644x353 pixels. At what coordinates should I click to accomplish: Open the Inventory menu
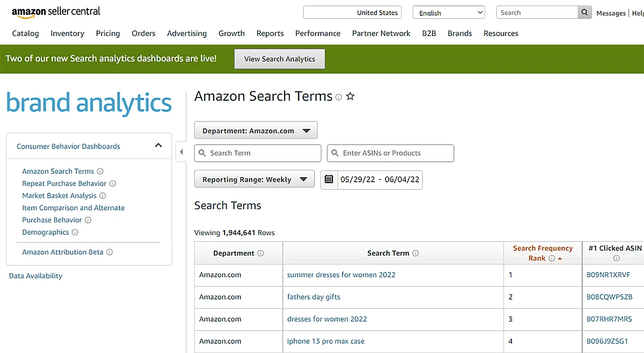click(67, 33)
